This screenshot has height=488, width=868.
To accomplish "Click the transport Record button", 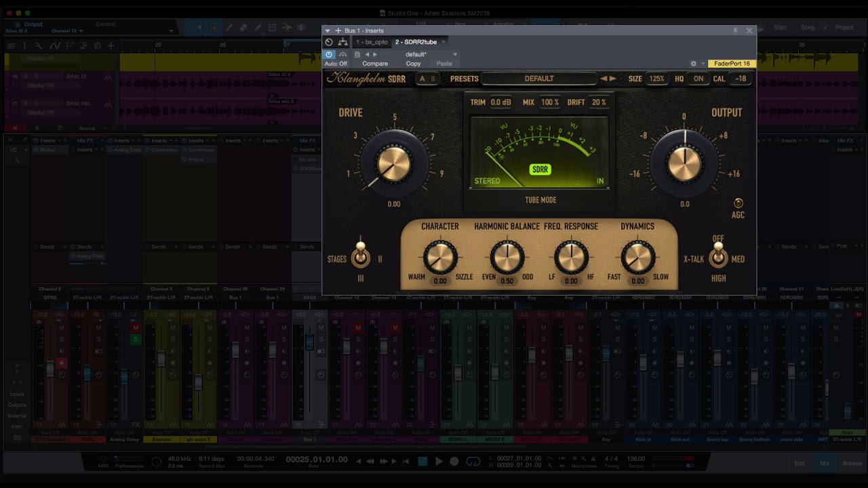I will (x=454, y=462).
